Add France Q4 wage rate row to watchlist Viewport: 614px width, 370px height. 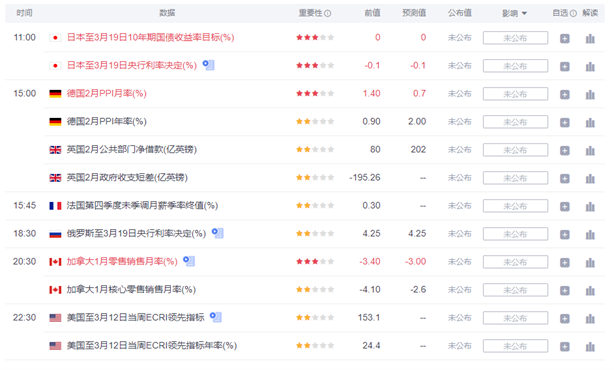(x=565, y=206)
